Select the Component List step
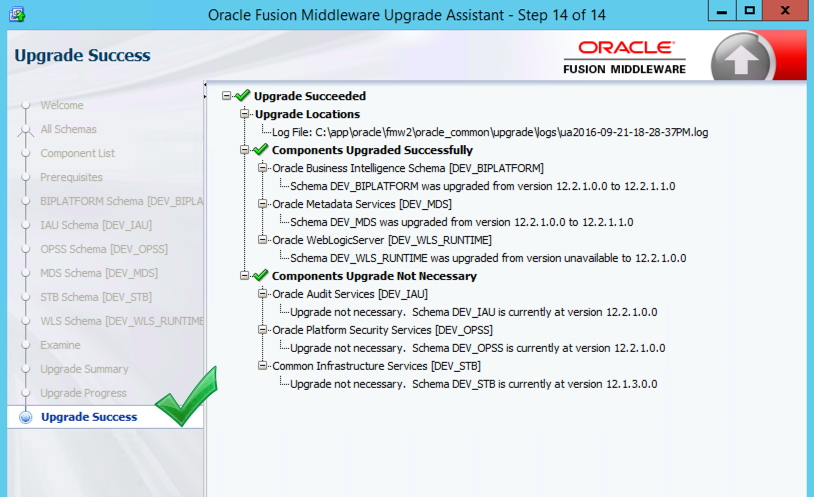The image size is (814, 497). (x=77, y=153)
